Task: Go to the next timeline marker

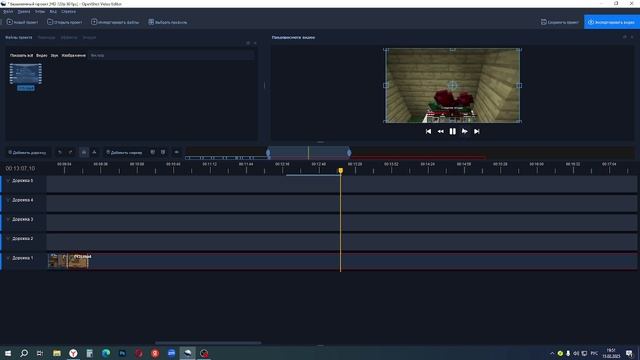Action: point(163,152)
